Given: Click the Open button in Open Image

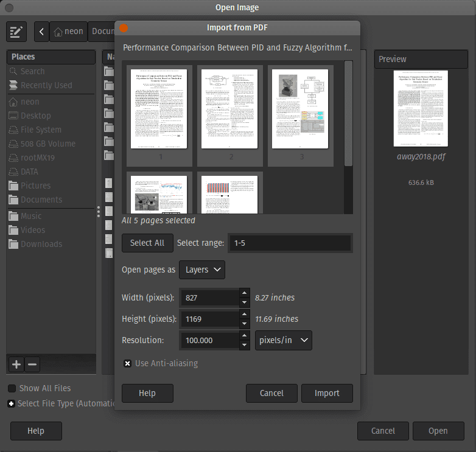Looking at the screenshot, I should coord(438,431).
